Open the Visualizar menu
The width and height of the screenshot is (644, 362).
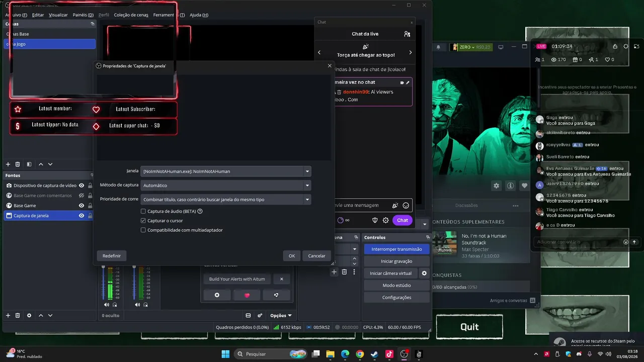coord(58,15)
